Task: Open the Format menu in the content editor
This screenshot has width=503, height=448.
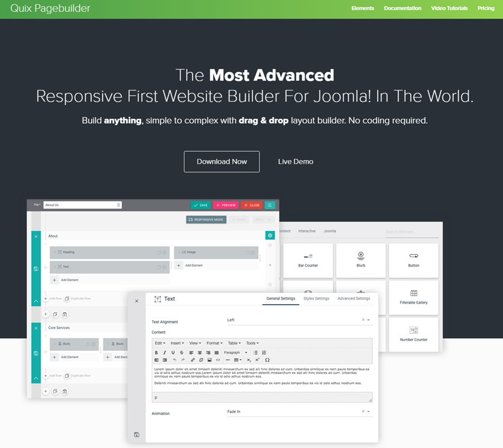Action: pyautogui.click(x=215, y=343)
